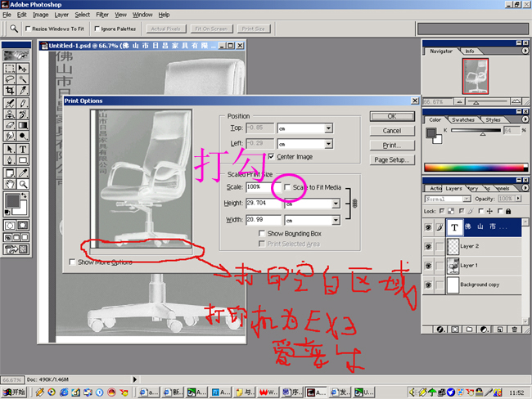This screenshot has width=532, height=399.
Task: Open the Opacity slider arrow
Action: tap(518, 199)
